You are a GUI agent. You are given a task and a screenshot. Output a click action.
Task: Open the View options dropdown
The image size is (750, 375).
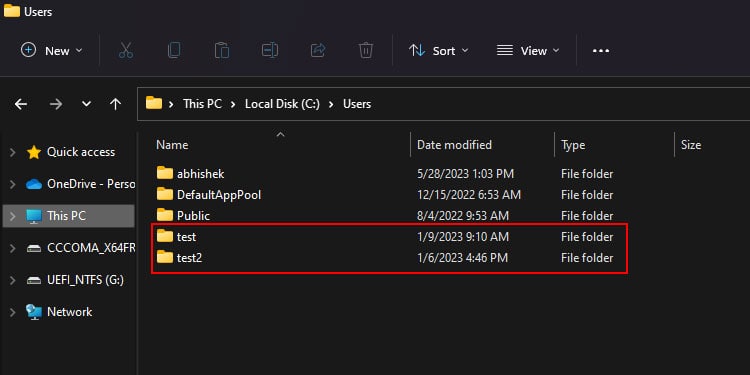coord(528,51)
